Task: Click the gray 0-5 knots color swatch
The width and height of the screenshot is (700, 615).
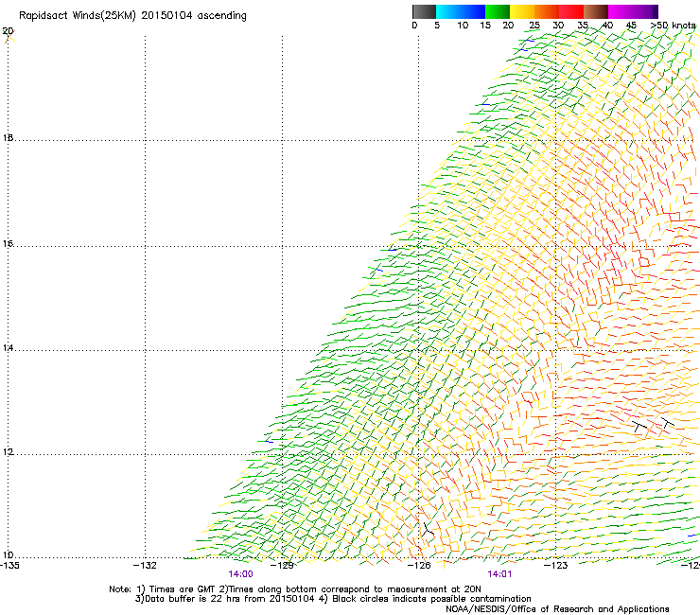Action: 424,11
